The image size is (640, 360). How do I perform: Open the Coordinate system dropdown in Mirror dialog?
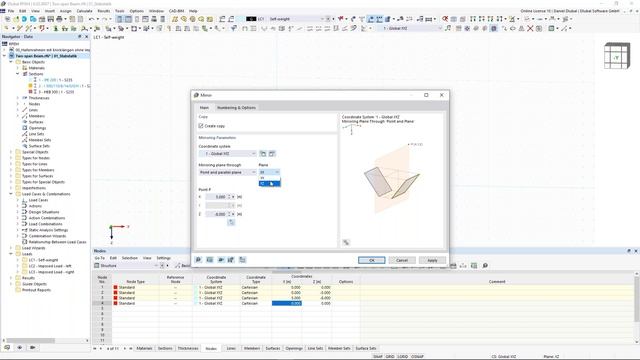point(227,154)
